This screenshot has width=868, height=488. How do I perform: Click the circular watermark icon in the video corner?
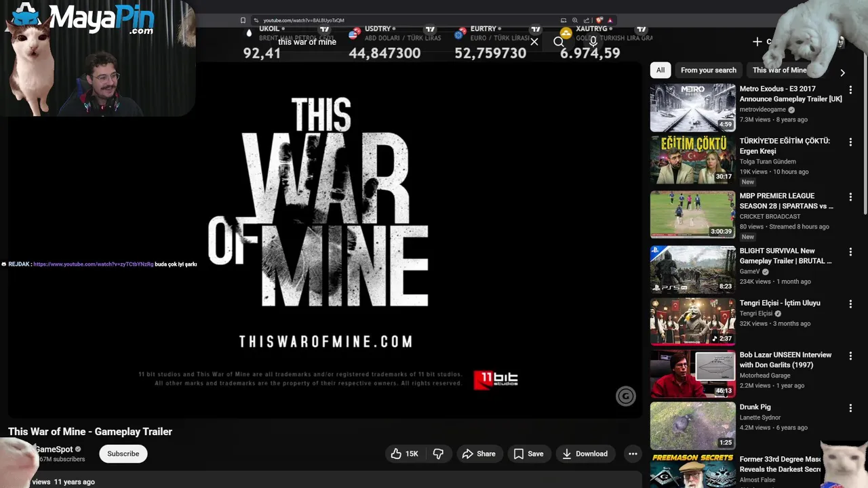pyautogui.click(x=625, y=396)
